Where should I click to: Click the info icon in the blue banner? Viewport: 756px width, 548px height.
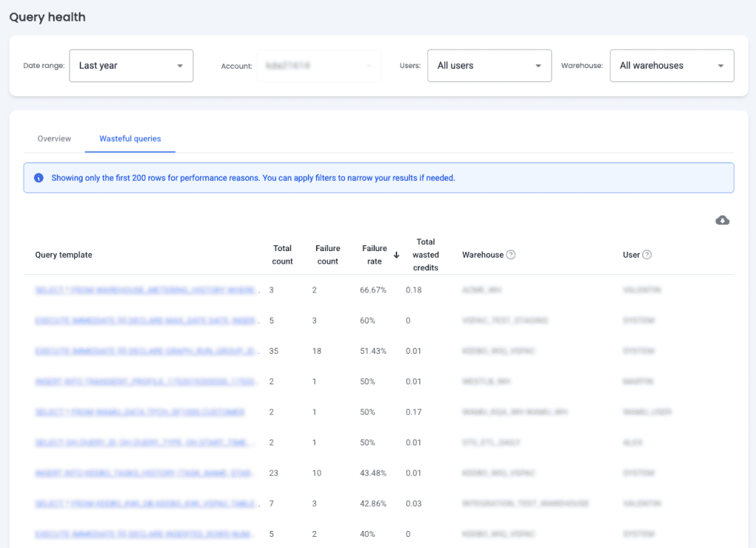coord(38,178)
